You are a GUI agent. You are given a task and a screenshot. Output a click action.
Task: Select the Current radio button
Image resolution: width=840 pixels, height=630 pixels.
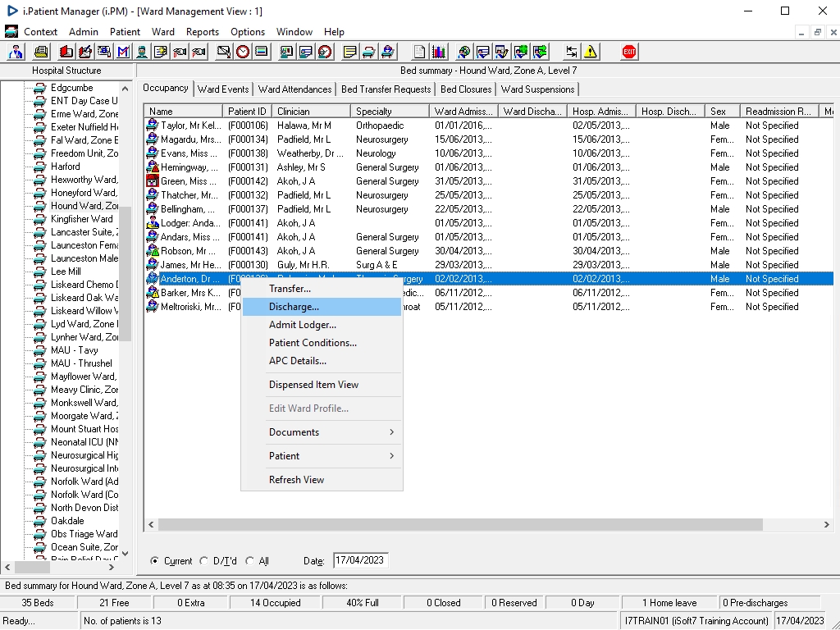(x=155, y=561)
